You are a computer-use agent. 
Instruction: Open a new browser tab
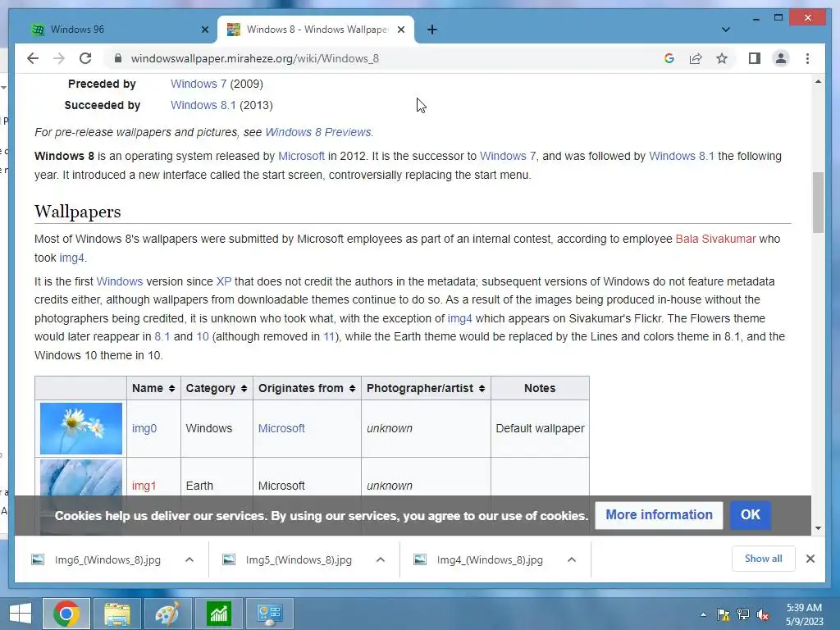[432, 30]
